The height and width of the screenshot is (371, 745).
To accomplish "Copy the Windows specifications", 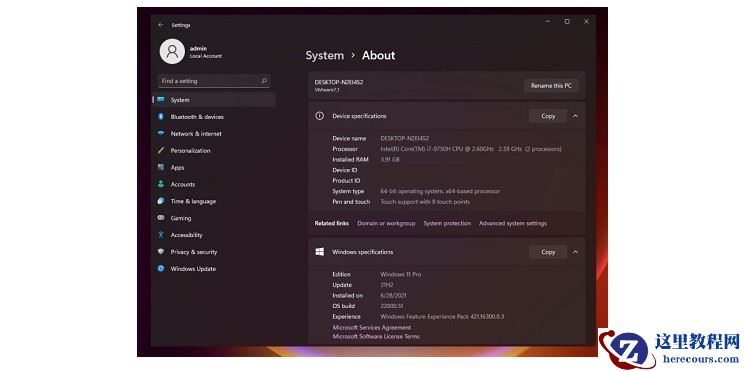I will click(x=548, y=252).
